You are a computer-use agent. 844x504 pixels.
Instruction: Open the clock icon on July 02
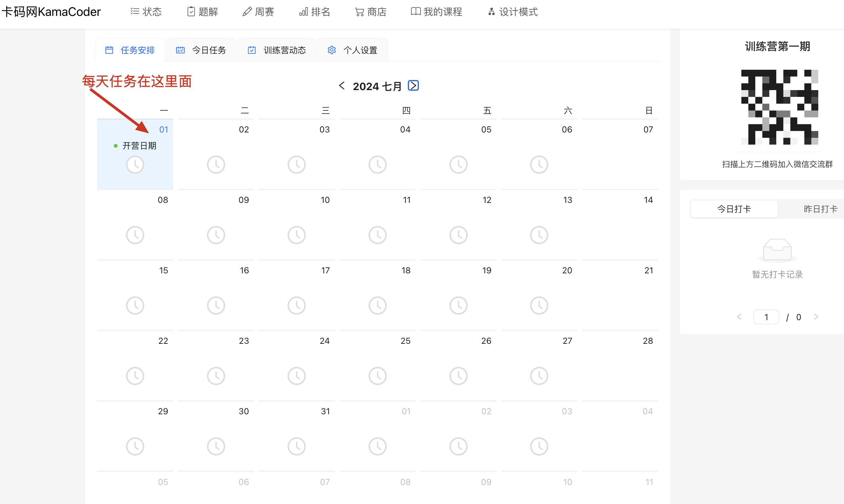[216, 165]
